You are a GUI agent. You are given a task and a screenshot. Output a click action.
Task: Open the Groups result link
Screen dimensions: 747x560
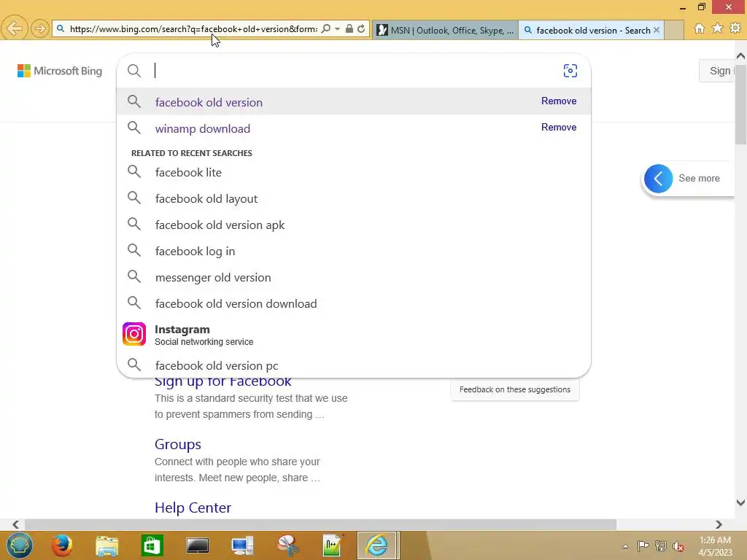tap(178, 444)
